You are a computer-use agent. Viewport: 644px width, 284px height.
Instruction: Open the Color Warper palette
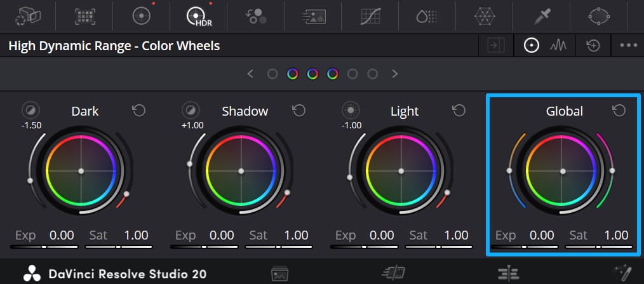pyautogui.click(x=427, y=17)
